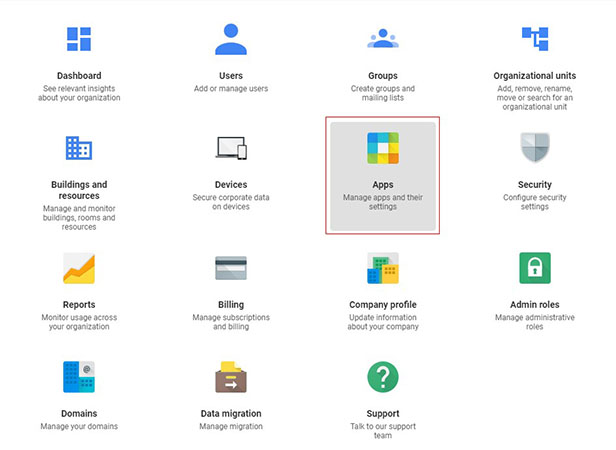The image size is (616, 450).
Task: Open the Billing credit card icon
Action: pyautogui.click(x=231, y=268)
